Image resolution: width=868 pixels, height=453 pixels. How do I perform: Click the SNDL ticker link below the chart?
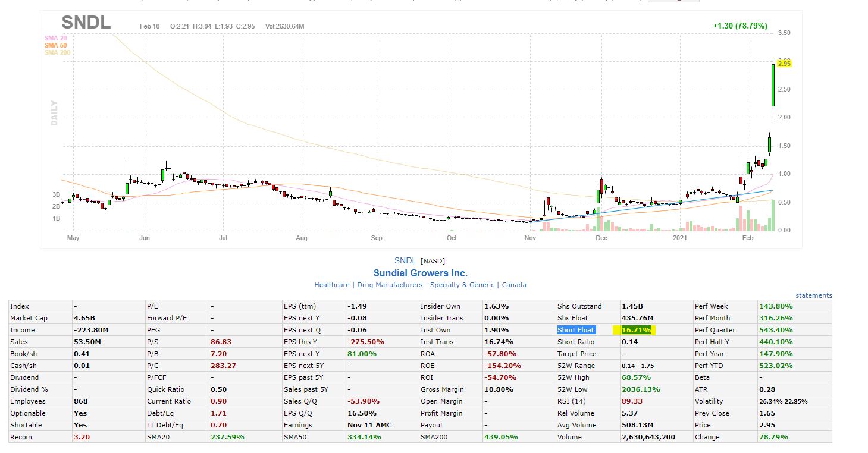tap(406, 260)
